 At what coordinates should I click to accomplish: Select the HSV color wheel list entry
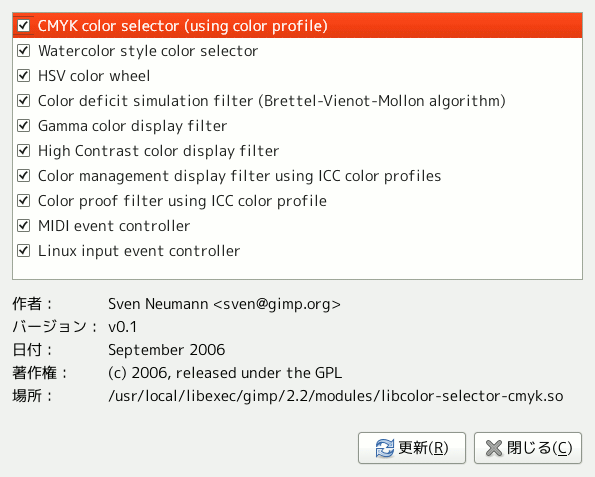click(x=298, y=76)
